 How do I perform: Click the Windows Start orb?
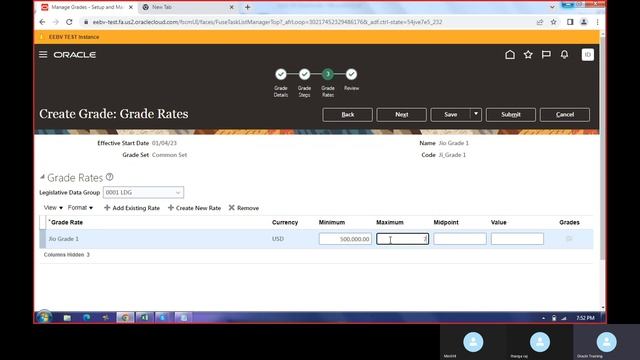44,317
